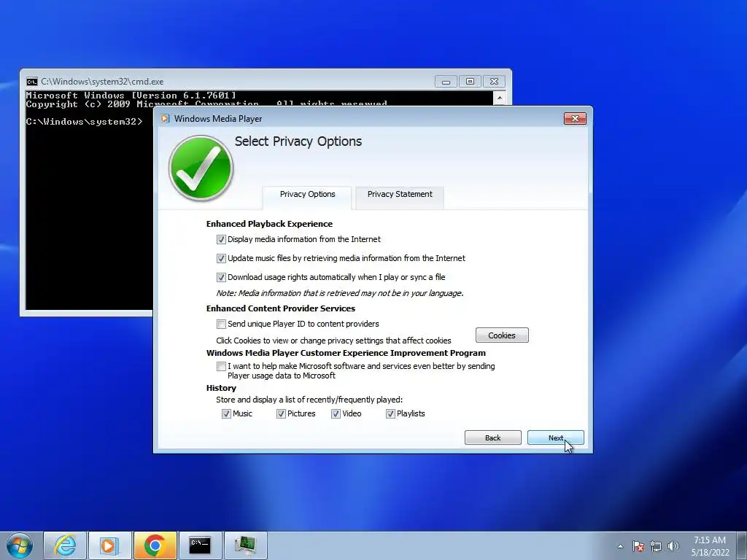Uncheck the Video history checkbox

(336, 414)
